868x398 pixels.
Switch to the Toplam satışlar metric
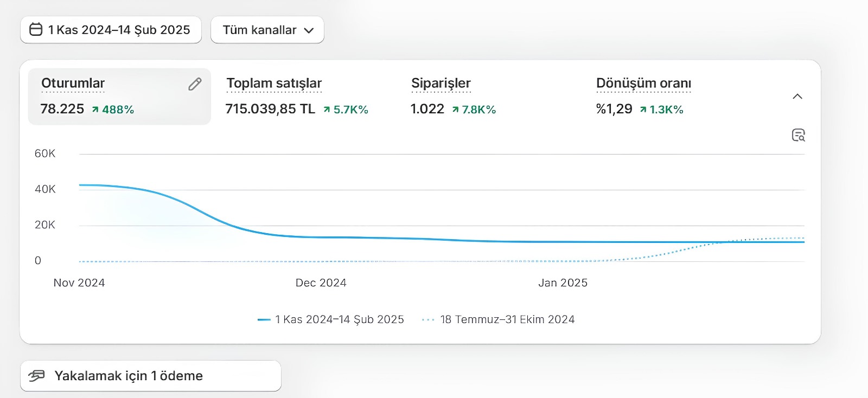click(274, 84)
